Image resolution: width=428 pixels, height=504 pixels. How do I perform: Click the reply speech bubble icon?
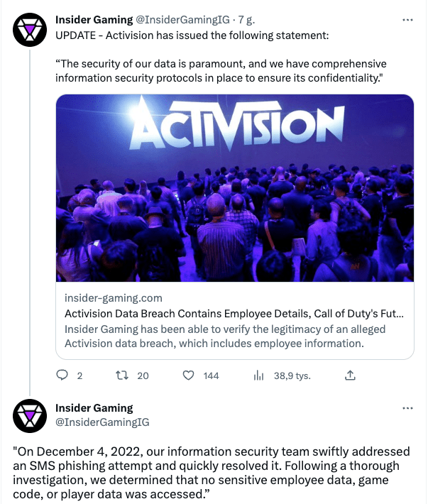pos(62,376)
